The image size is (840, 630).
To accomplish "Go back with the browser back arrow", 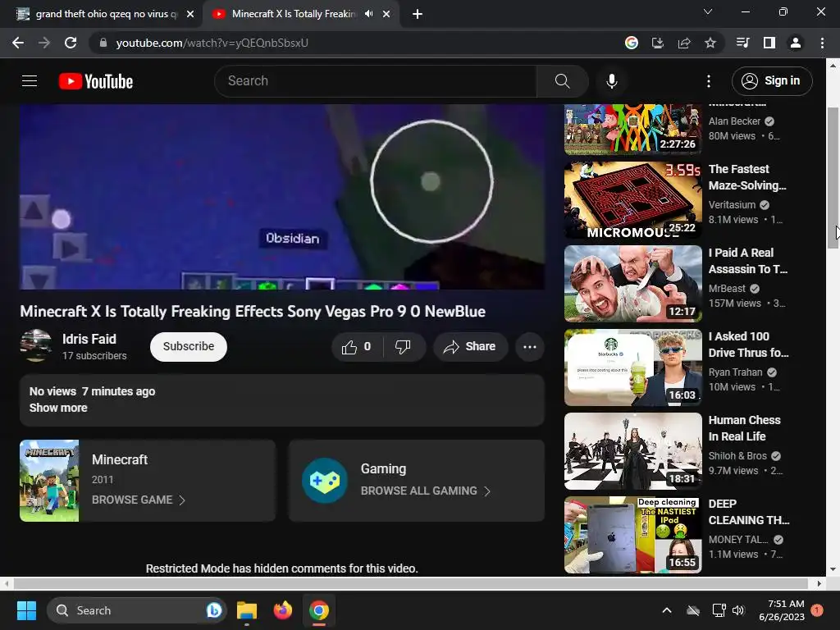I will click(x=18, y=43).
